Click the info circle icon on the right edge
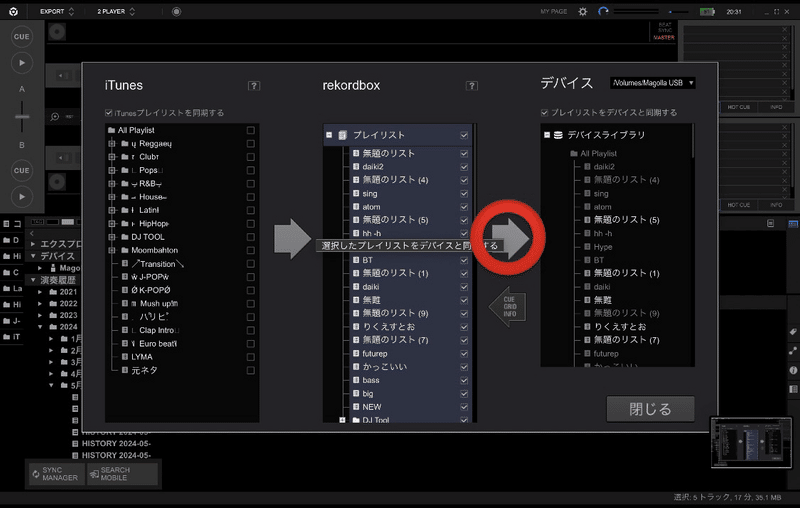Image resolution: width=800 pixels, height=508 pixels. point(793,370)
